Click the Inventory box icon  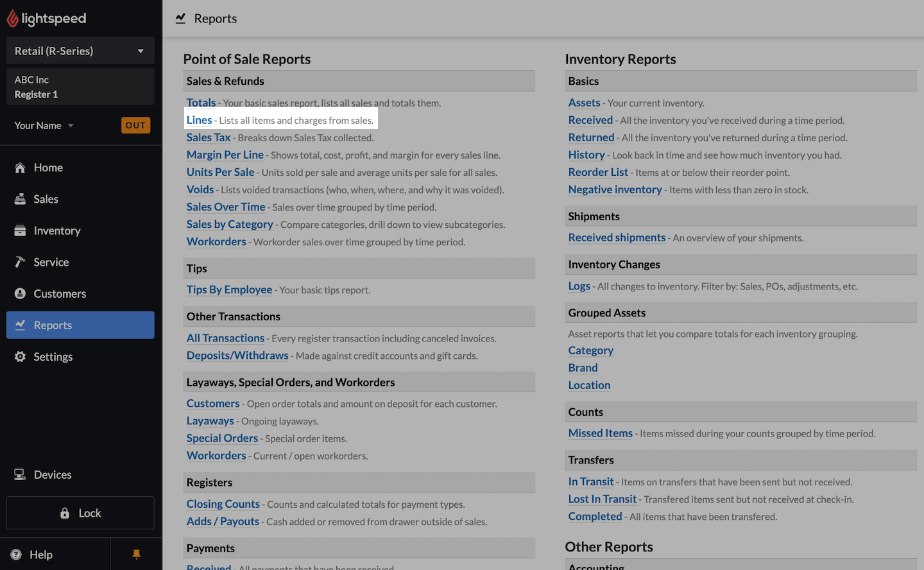pos(21,230)
